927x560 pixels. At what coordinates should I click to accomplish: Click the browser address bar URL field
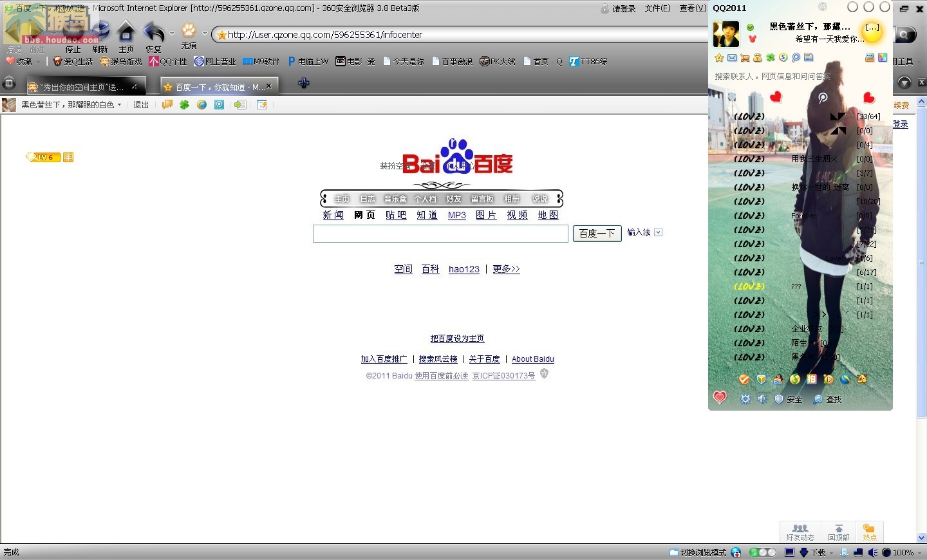tap(464, 35)
